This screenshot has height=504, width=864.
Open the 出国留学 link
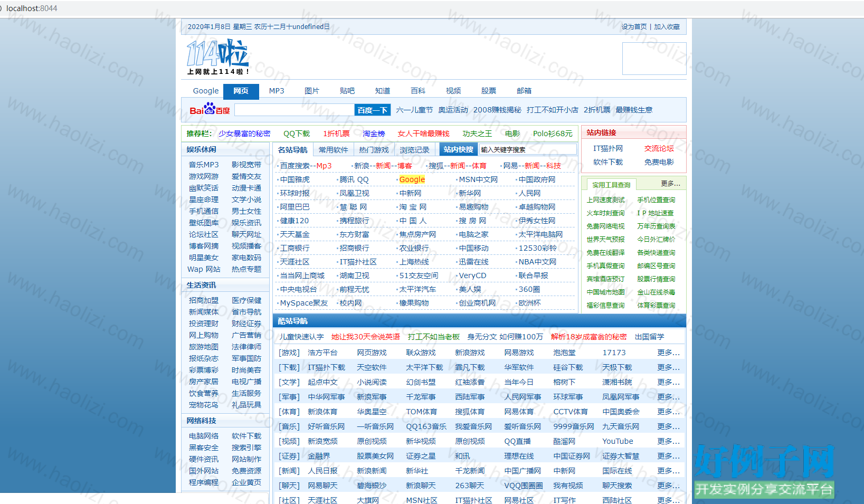pyautogui.click(x=650, y=337)
